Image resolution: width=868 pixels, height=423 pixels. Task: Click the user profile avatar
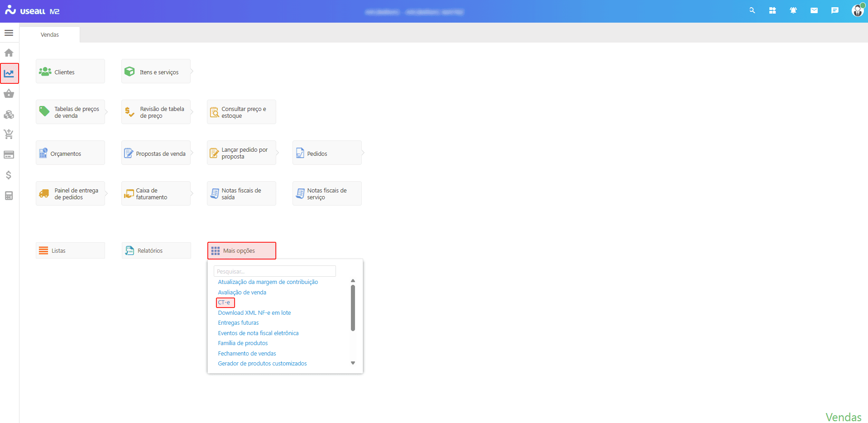click(857, 10)
